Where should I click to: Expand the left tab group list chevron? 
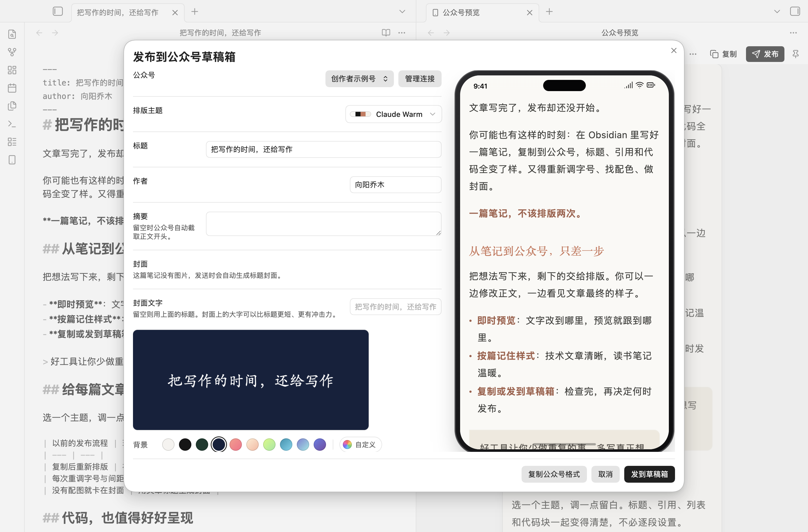402,12
